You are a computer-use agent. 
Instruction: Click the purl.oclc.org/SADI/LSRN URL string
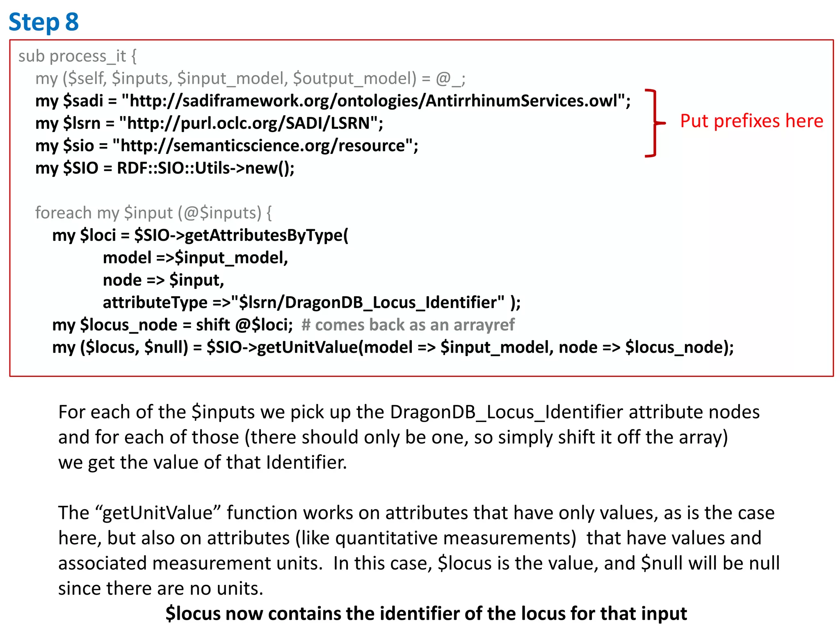[251, 123]
